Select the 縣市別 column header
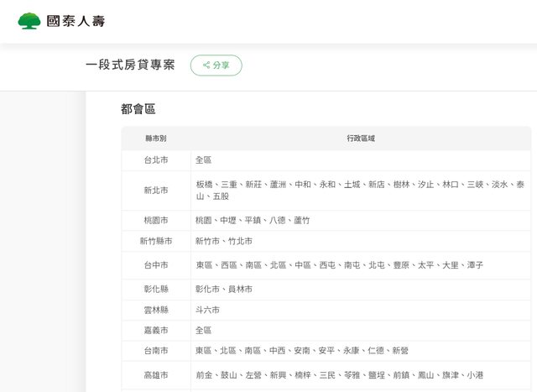The image size is (537, 392). [156, 138]
